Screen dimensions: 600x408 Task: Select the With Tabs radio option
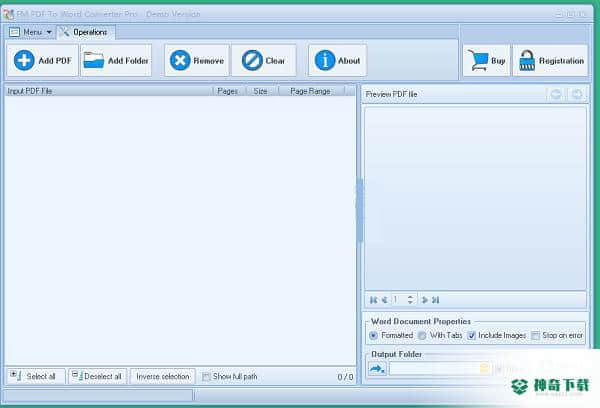440,335
